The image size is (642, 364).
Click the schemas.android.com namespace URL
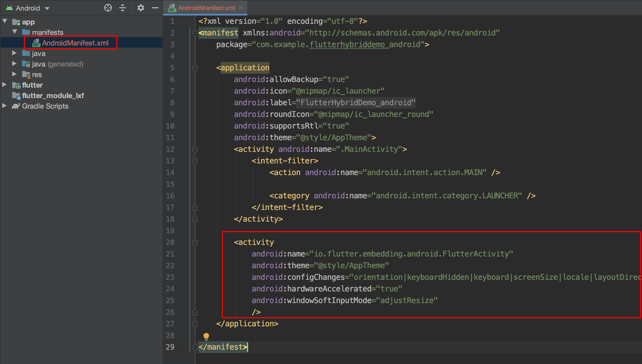pos(402,33)
